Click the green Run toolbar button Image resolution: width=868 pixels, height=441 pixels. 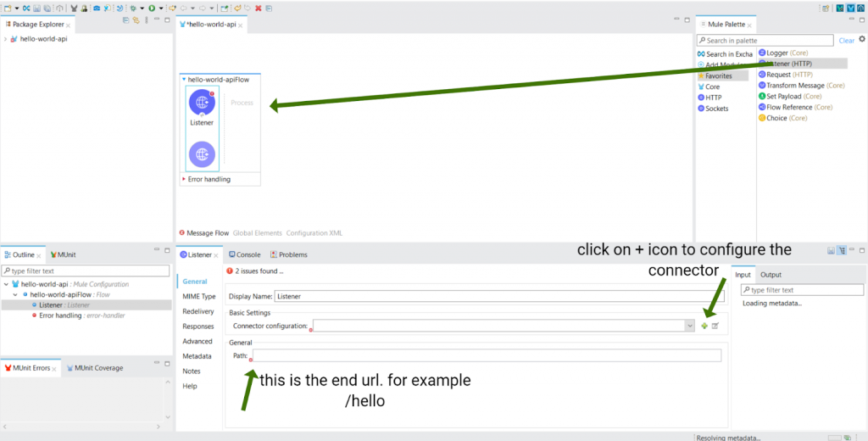pyautogui.click(x=152, y=8)
